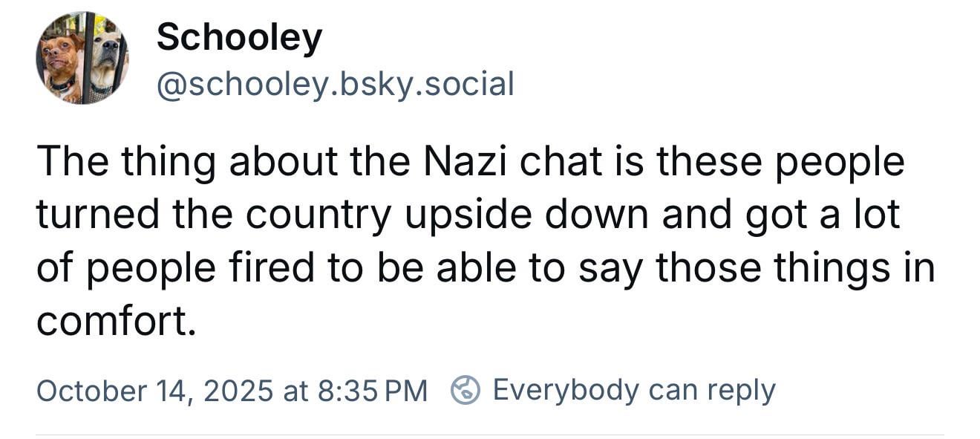The image size is (980, 439).
Task: Click "Everybody can reply" setting label
Action: click(633, 390)
